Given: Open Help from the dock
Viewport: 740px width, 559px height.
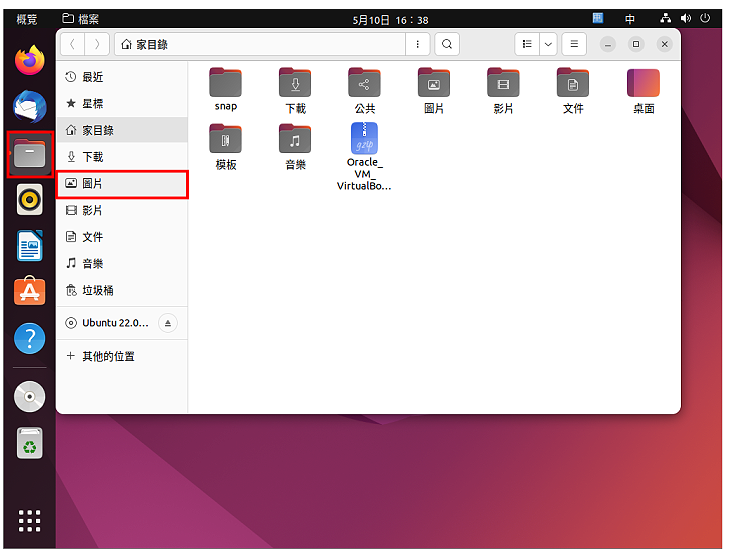Looking at the screenshot, I should coord(30,339).
